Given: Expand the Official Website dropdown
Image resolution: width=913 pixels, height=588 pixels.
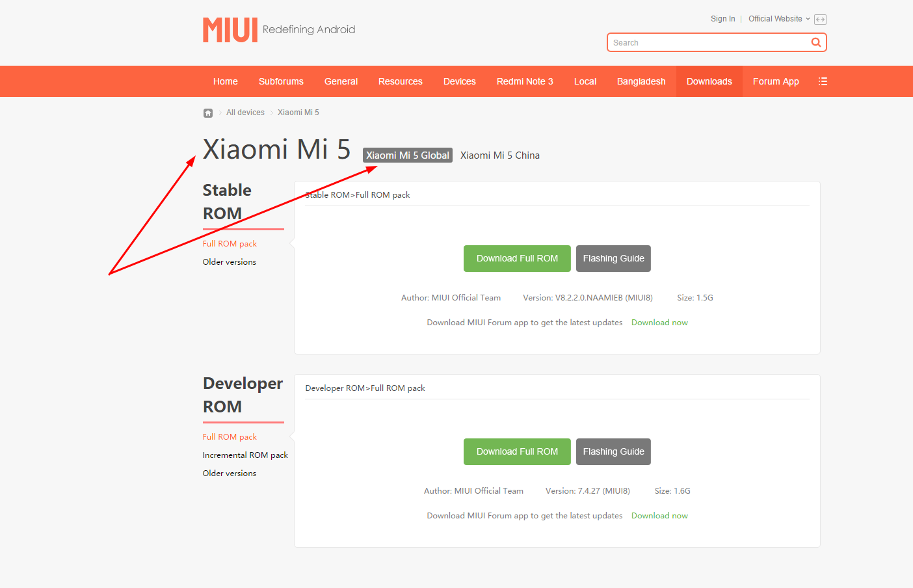Looking at the screenshot, I should 779,19.
